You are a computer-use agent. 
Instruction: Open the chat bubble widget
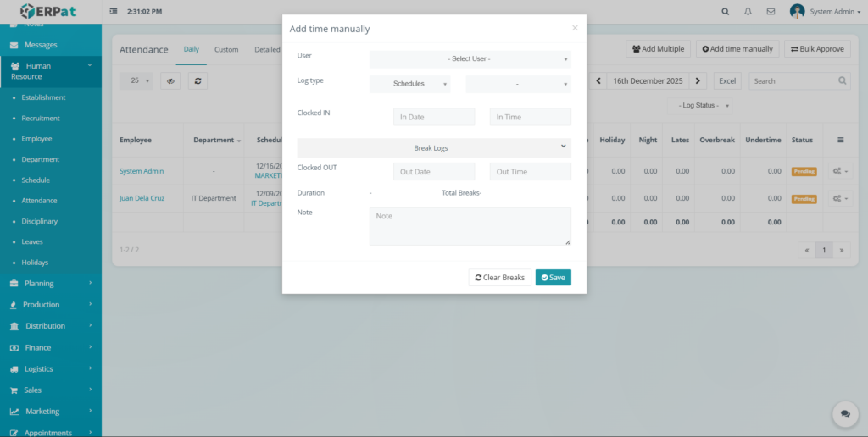845,414
